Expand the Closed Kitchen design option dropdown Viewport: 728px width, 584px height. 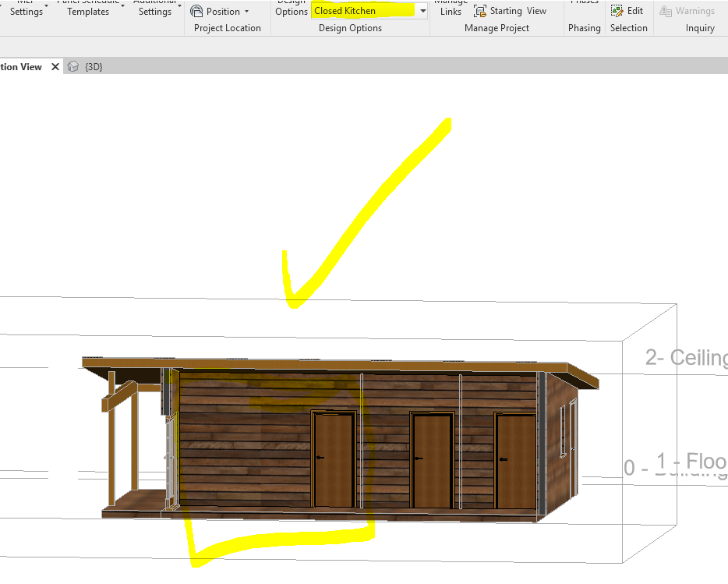pyautogui.click(x=423, y=11)
